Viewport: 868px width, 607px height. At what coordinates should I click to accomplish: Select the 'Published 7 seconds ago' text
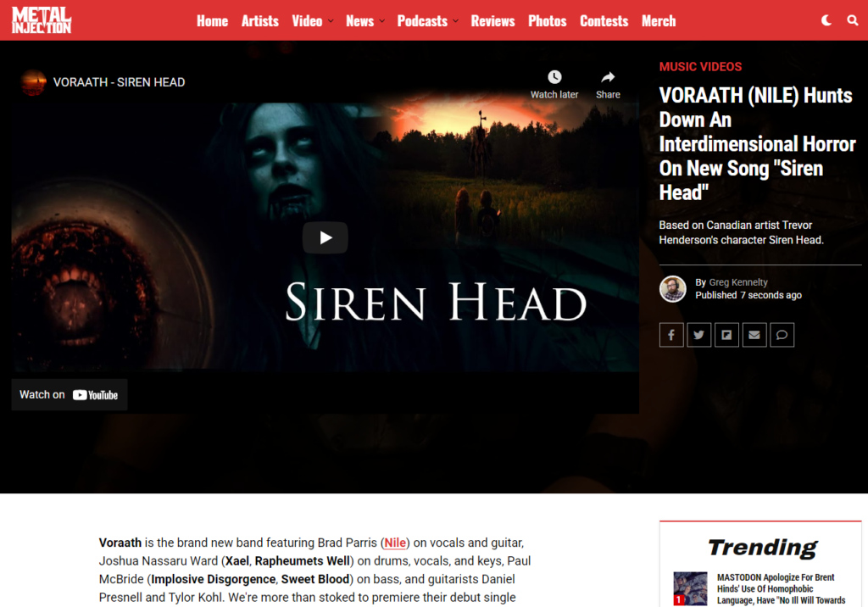[x=748, y=295]
